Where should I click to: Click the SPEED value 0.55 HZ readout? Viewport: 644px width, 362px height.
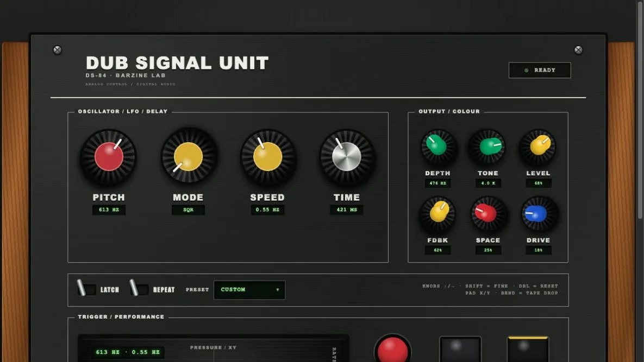click(x=267, y=209)
